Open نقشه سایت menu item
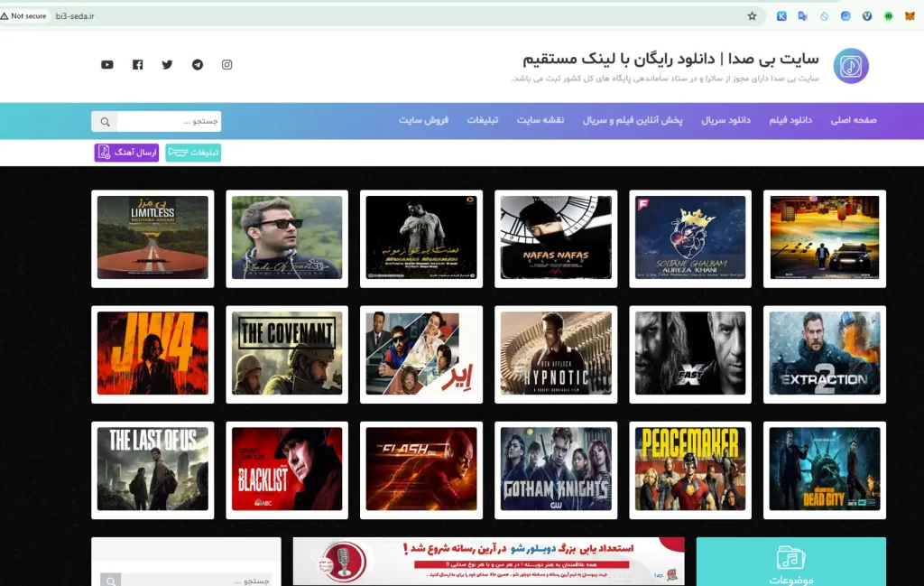This screenshot has width=924, height=586. tap(541, 120)
